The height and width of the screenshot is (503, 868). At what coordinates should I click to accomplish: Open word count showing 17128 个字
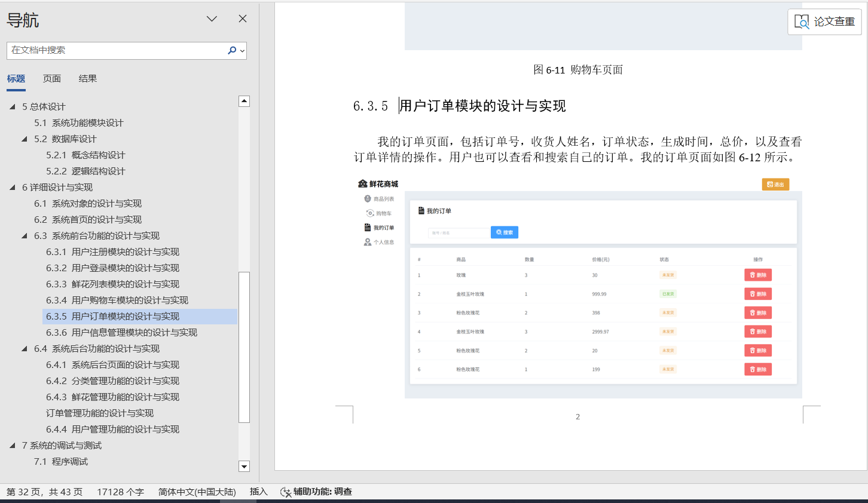121,492
